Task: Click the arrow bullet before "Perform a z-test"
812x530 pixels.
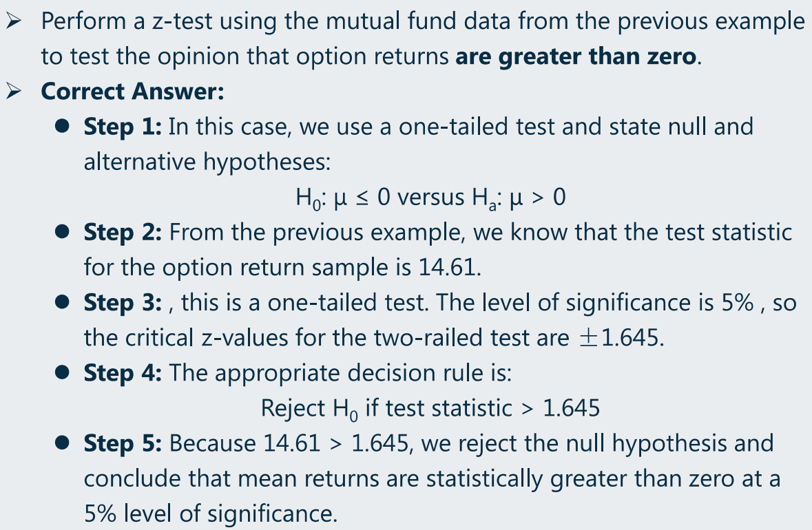Action: coord(14,22)
